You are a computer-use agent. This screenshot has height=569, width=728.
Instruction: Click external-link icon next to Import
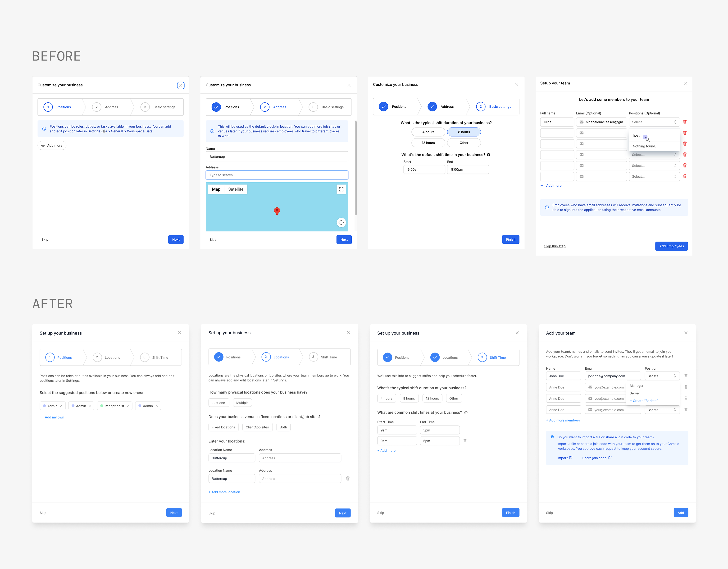point(571,458)
